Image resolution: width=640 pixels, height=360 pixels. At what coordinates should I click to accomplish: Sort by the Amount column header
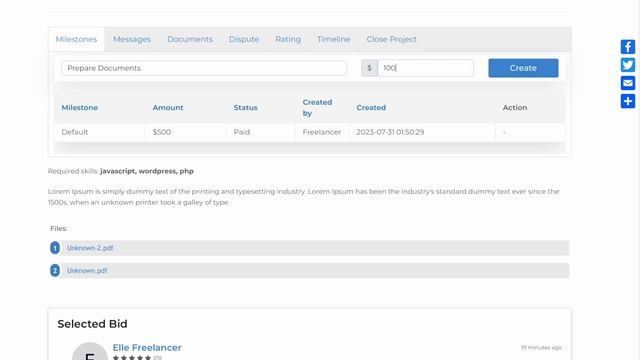coord(168,108)
